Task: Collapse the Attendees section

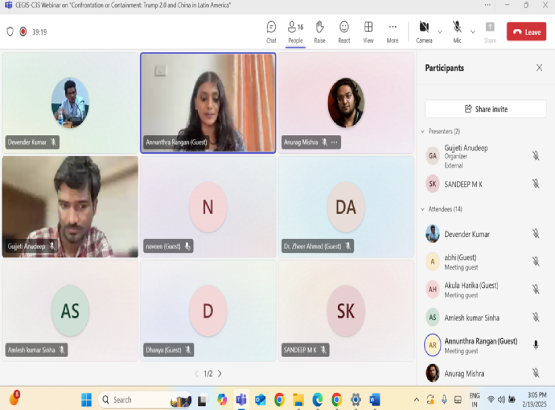Action: 423,209
